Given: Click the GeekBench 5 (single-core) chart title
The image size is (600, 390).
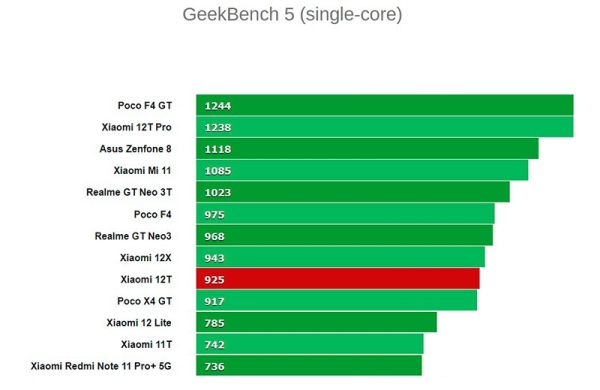Looking at the screenshot, I should coord(292,15).
